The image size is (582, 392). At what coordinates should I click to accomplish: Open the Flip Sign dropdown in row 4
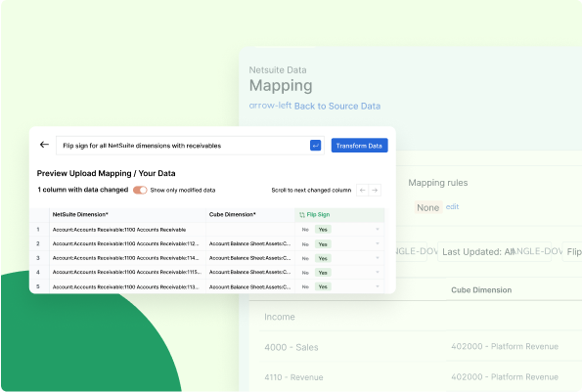tap(378, 272)
